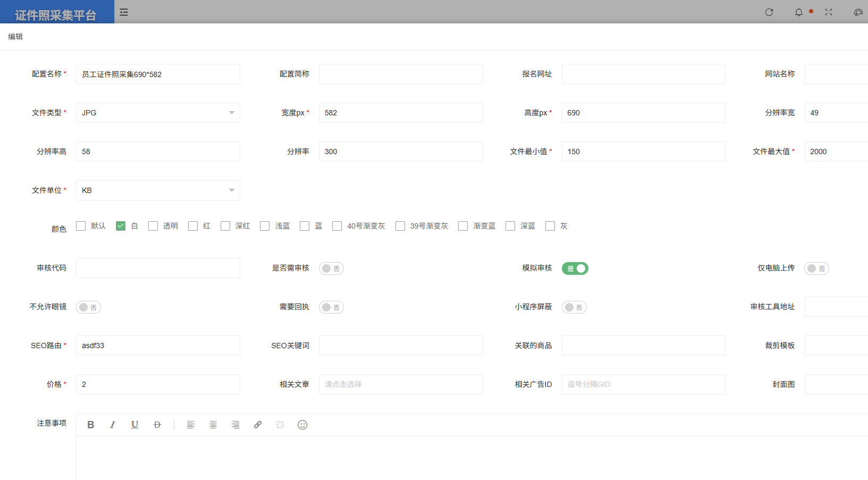Collapse the sidebar menu toggle

[x=124, y=12]
